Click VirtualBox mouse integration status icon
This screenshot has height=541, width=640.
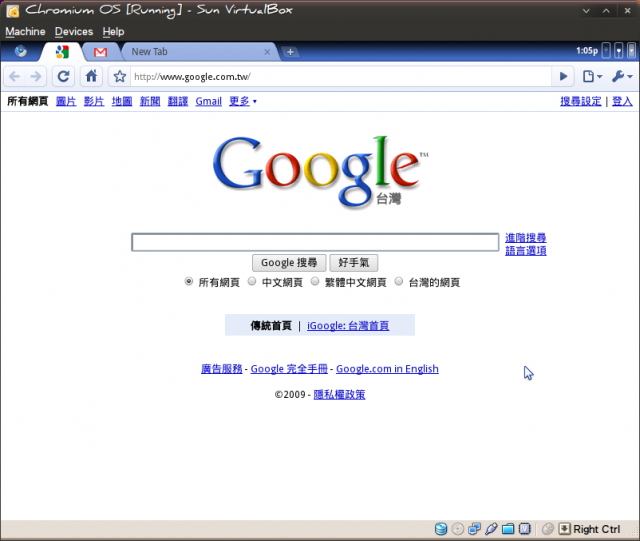tap(548, 529)
